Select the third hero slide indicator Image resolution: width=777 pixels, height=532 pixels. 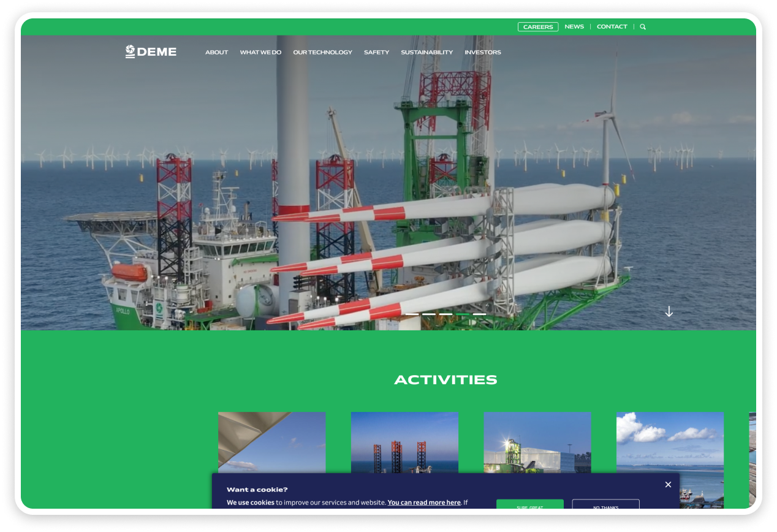[x=445, y=314]
